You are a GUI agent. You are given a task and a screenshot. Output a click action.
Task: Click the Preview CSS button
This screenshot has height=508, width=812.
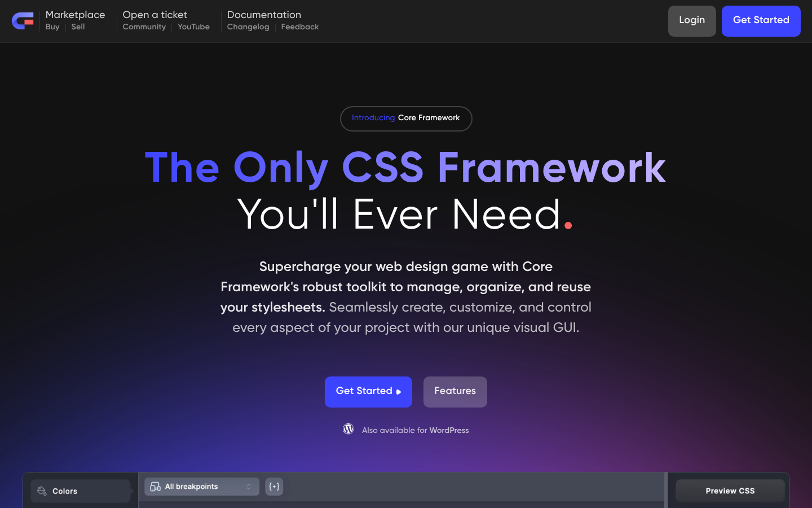click(730, 491)
